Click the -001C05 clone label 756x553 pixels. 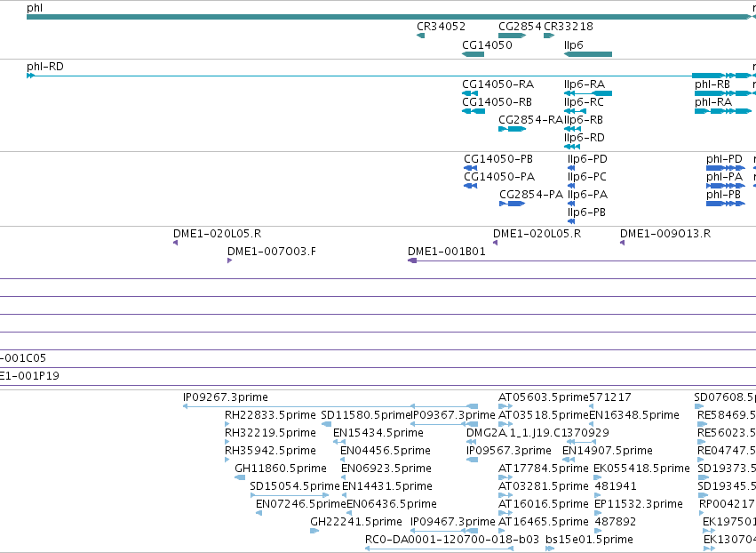(x=23, y=358)
